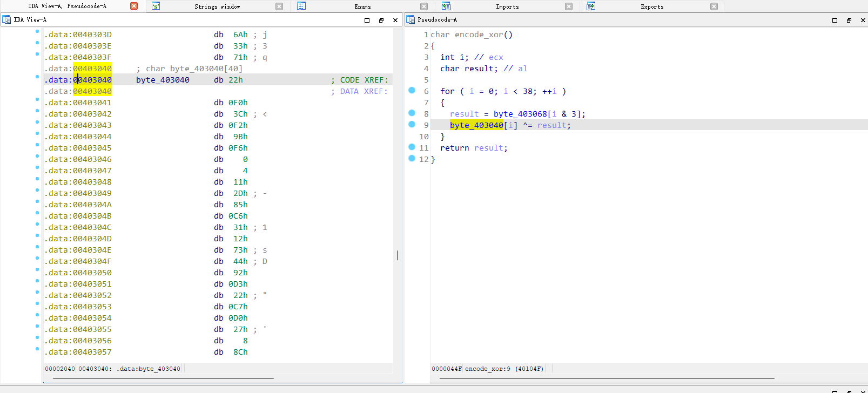Select the IDA View-A, Pseudocode-A tab
Viewport: 868px width, 393px height.
(67, 6)
